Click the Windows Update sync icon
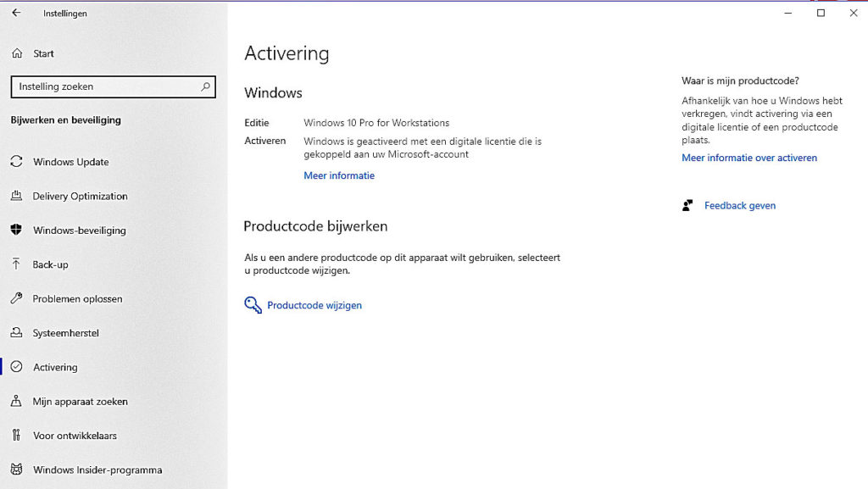This screenshot has width=868, height=489. (17, 162)
